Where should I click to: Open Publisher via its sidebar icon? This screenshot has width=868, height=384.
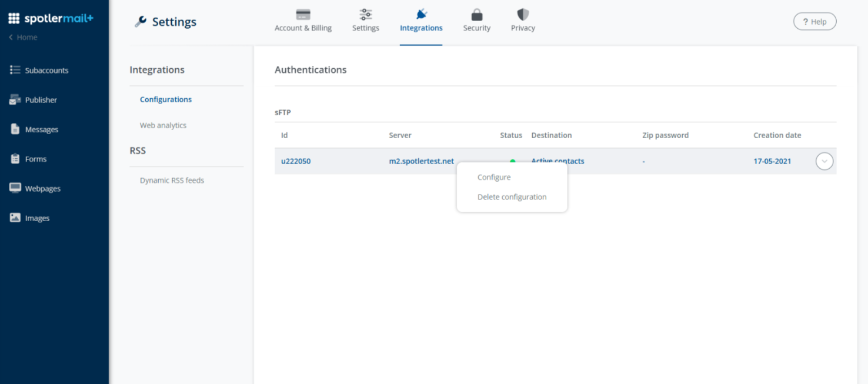[x=15, y=100]
